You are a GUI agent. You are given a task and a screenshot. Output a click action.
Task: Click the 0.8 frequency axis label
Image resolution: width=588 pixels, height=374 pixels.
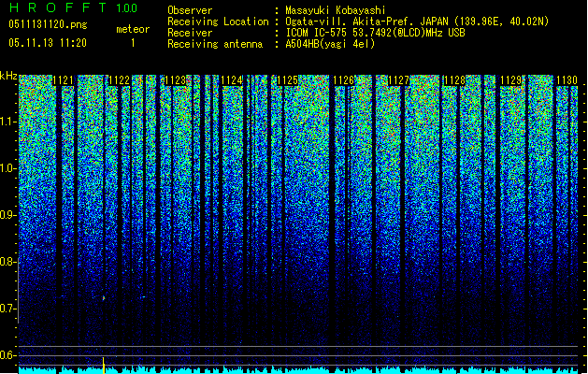(x=7, y=262)
